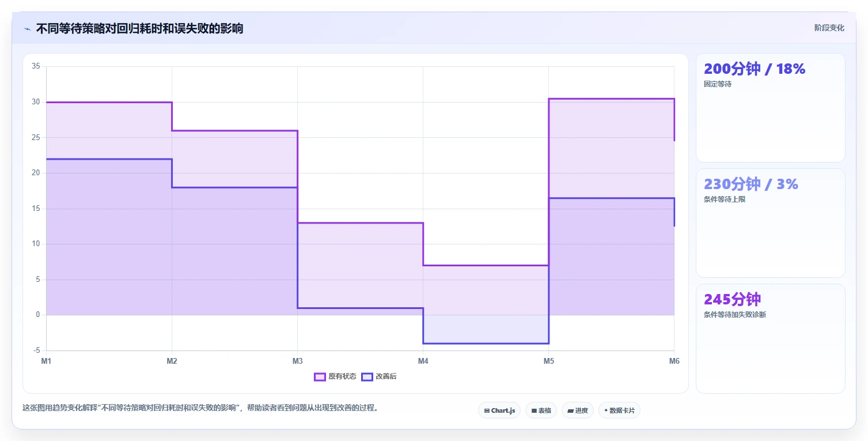The width and height of the screenshot is (868, 441).
Task: Click the lightning icon beside the chart title
Action: pos(27,28)
